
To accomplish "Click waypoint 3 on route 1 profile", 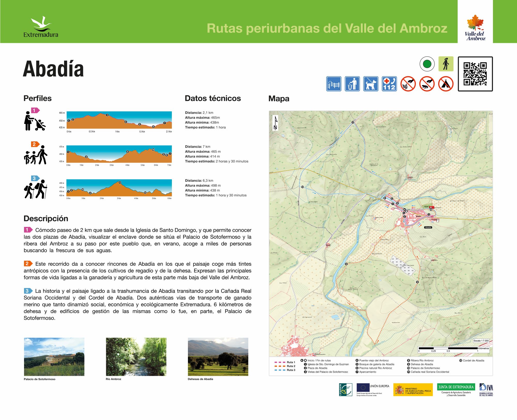I will point(107,115).
